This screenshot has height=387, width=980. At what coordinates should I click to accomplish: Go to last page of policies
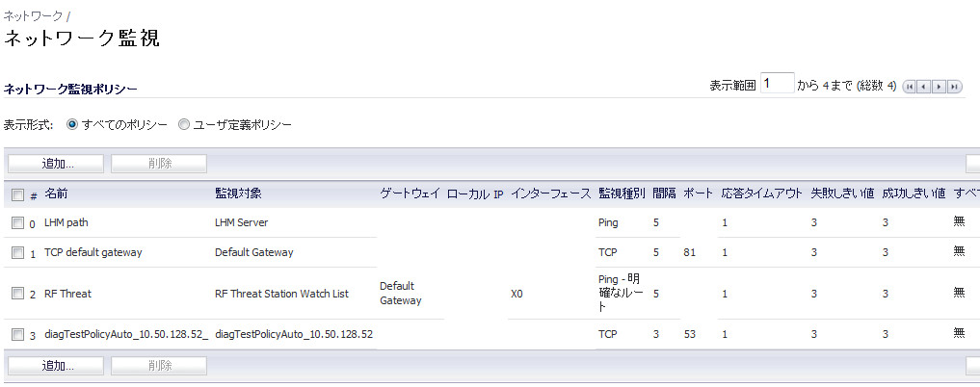(x=955, y=86)
